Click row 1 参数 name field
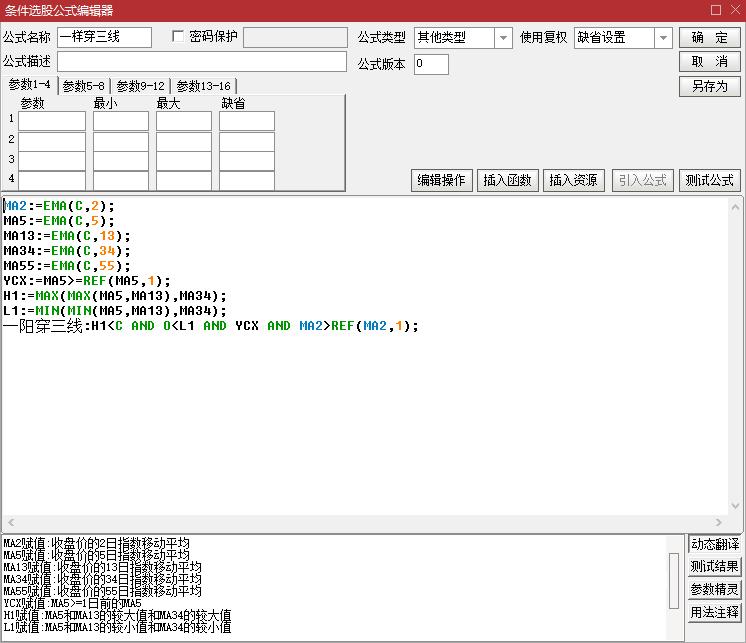The width and height of the screenshot is (746, 643). (x=52, y=121)
